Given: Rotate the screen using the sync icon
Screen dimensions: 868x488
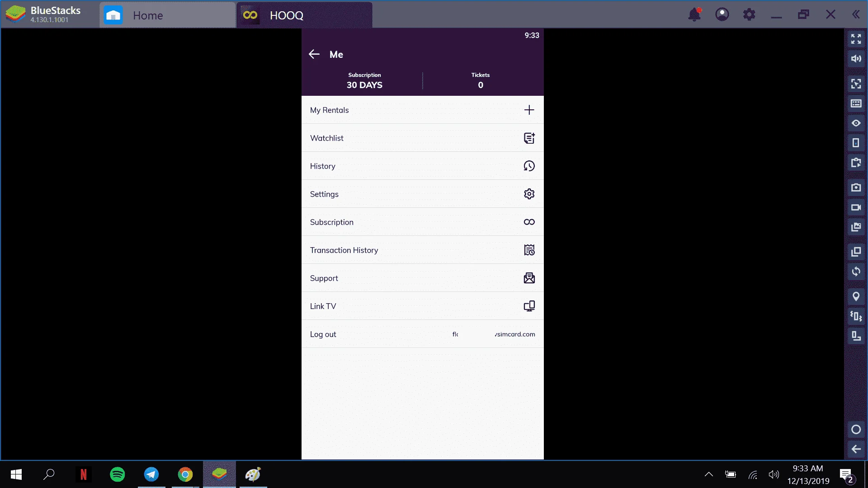Looking at the screenshot, I should coord(856,272).
